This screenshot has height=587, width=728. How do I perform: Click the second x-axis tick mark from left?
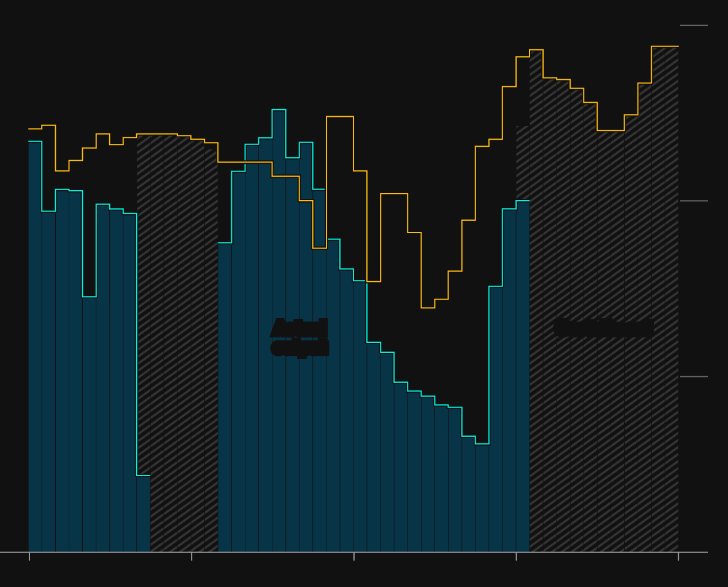point(191,556)
